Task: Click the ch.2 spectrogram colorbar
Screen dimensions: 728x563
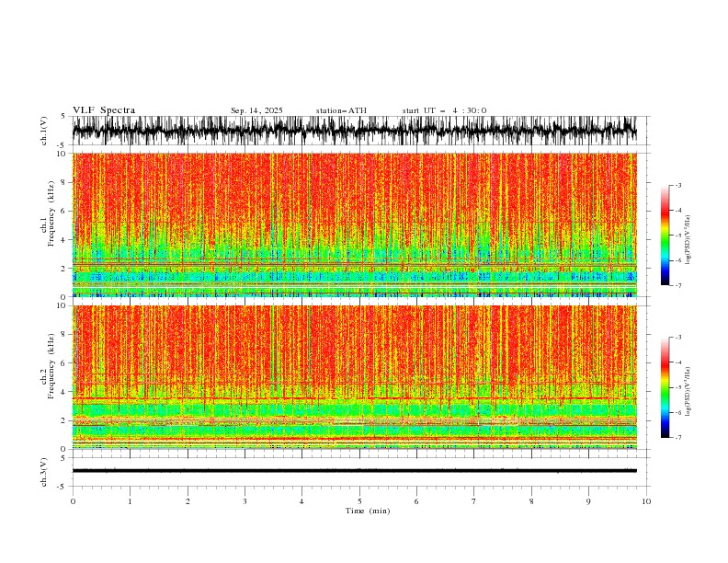Action: 665,387
